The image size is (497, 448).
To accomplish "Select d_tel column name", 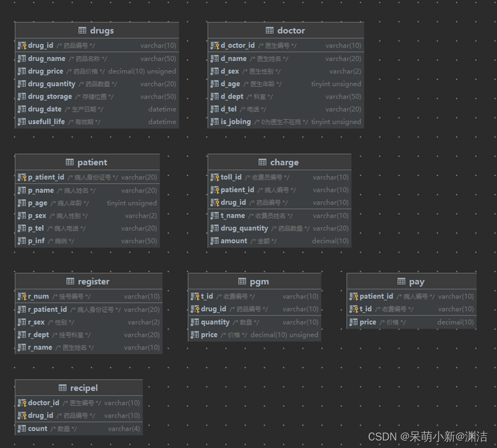I will (x=228, y=109).
